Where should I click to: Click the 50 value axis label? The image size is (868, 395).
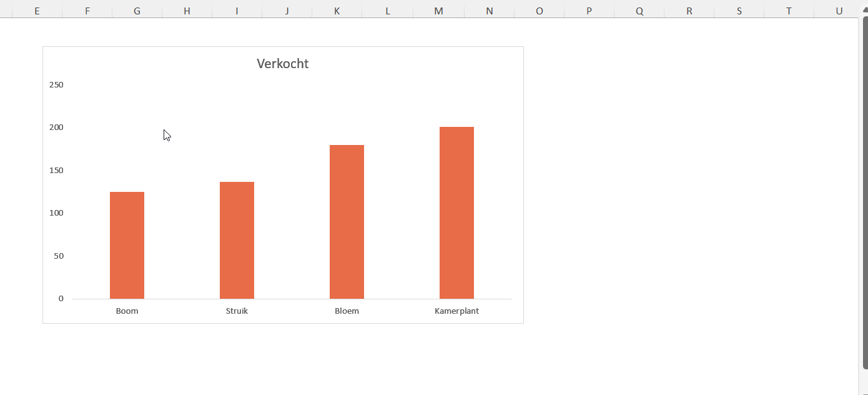pos(59,256)
